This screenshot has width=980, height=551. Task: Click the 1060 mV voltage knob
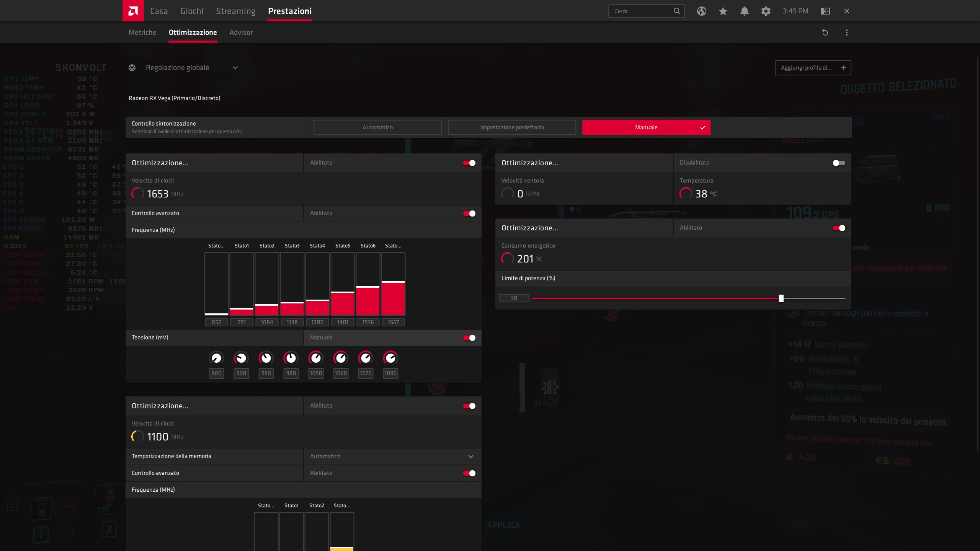(x=341, y=358)
